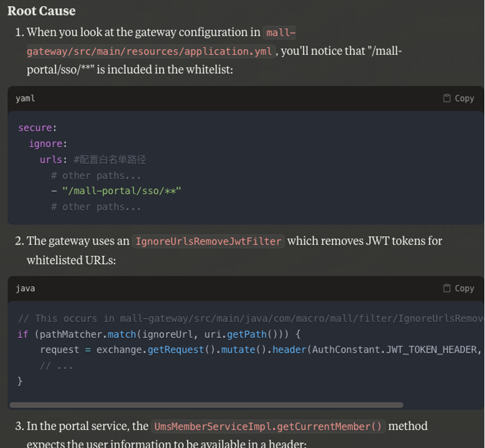Click the 'whitelisted URLs:' text
This screenshot has height=448, width=485.
pos(71,260)
